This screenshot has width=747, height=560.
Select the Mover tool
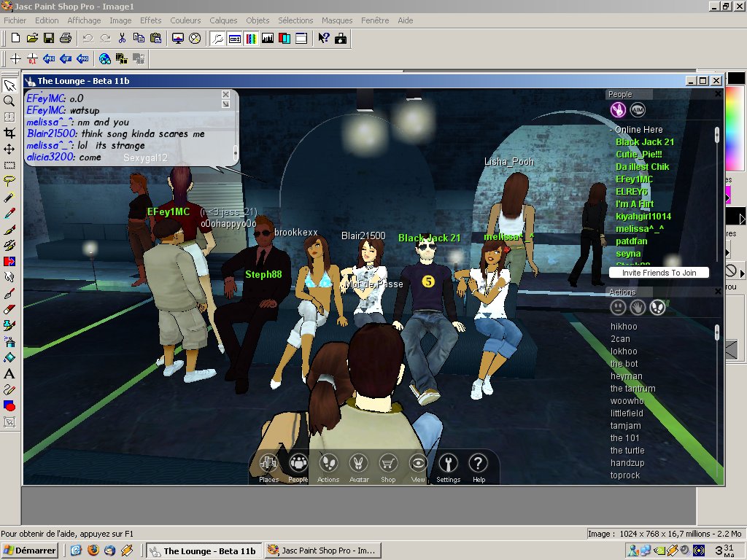(9, 149)
